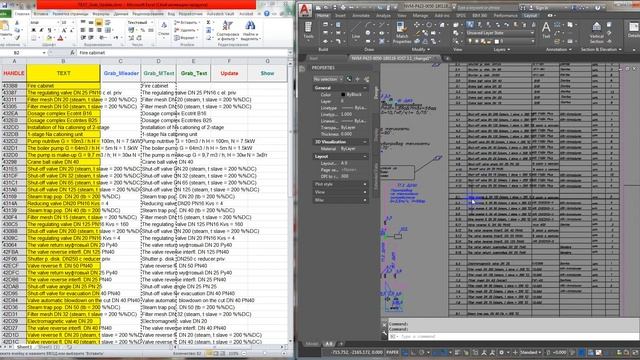Toggle PAPER space button in status bar

pyautogui.click(x=392, y=352)
